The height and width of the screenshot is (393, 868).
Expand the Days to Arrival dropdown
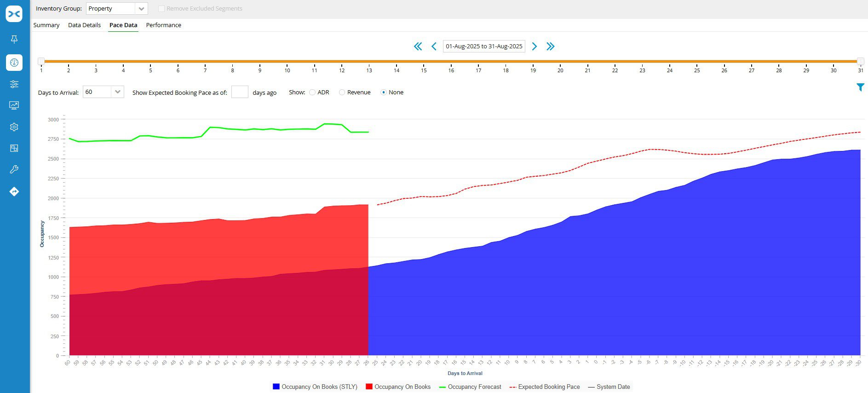coord(117,92)
